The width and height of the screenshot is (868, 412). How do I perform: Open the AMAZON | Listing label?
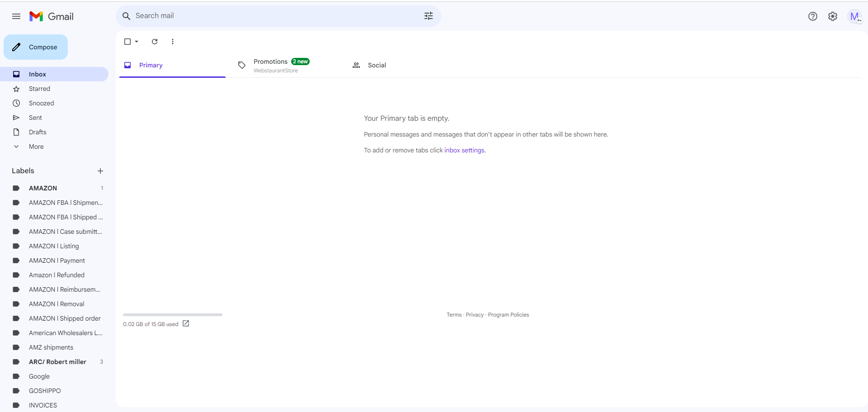point(54,246)
